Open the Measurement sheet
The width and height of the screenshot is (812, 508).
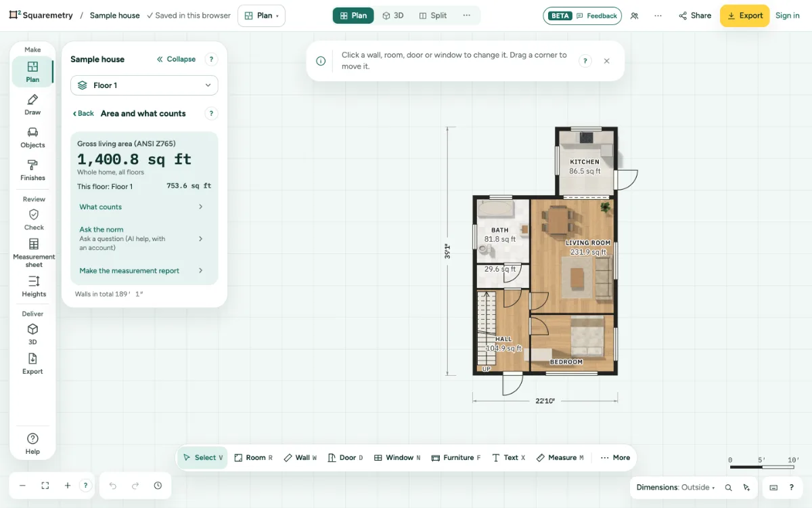click(34, 253)
